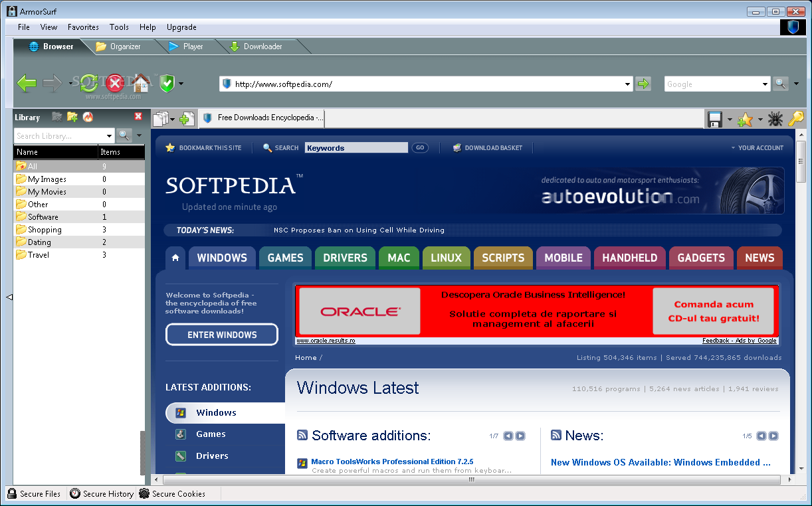This screenshot has height=506, width=812.
Task: Select the Free Downloads Encyclopedia page tab
Action: point(261,118)
